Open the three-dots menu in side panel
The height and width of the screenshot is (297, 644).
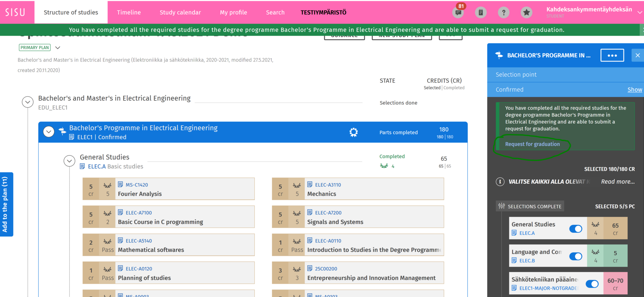point(612,55)
